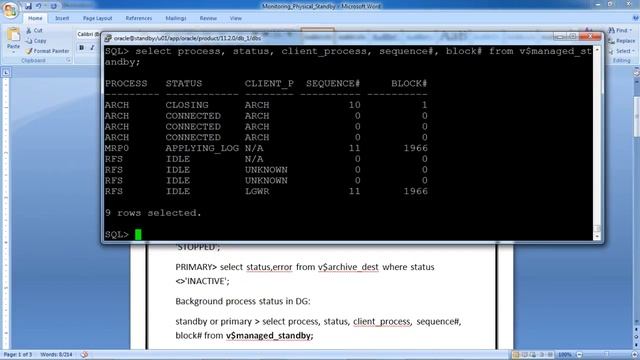640x360 pixels.
Task: Click the 100% zoom level button
Action: pyautogui.click(x=564, y=355)
